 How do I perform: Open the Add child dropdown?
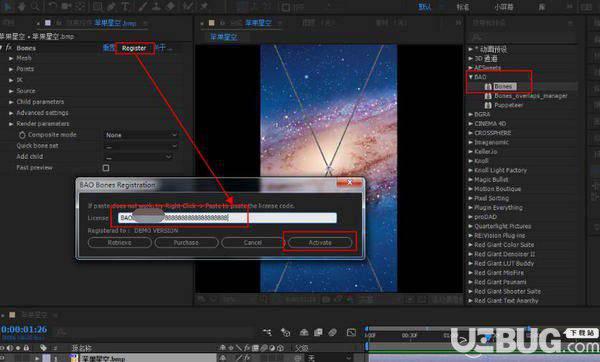click(x=138, y=157)
